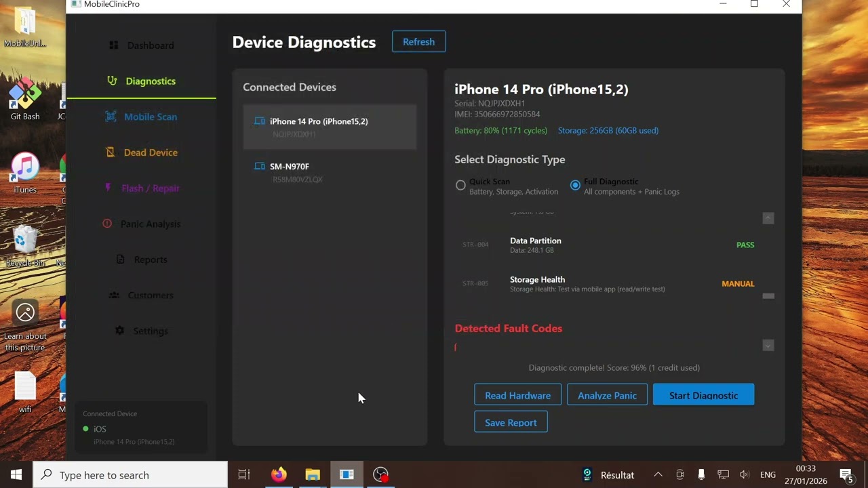Click the volume speaker tray icon
Image resolution: width=868 pixels, height=488 pixels.
(745, 475)
